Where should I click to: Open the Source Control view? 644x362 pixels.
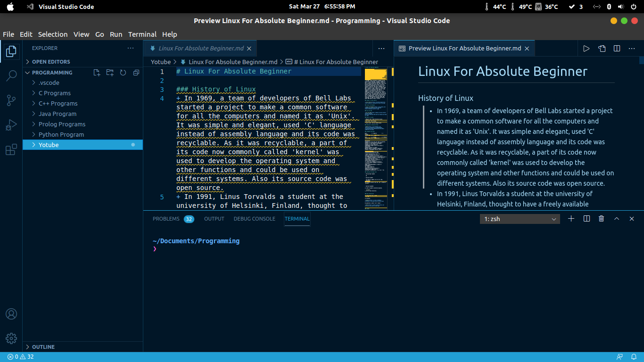click(11, 100)
